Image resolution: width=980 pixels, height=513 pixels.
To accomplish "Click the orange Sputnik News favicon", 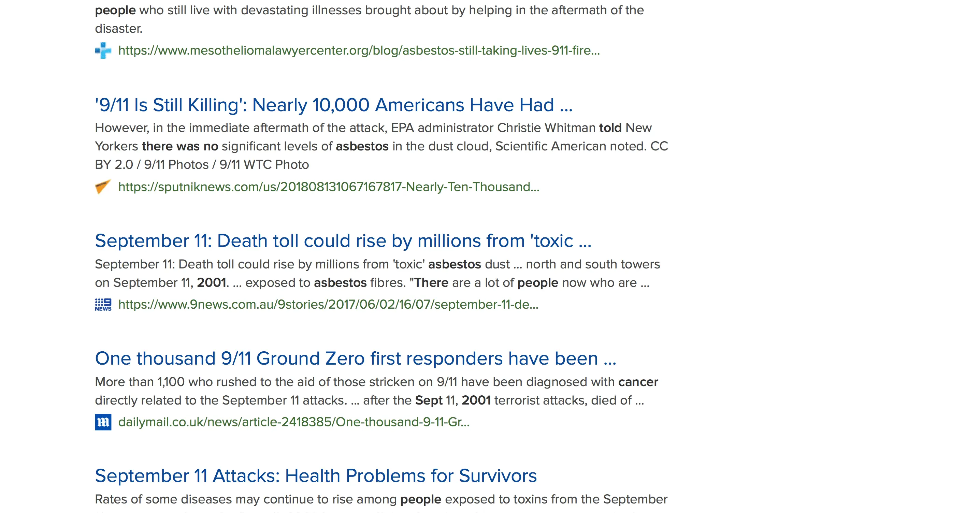I will [x=103, y=187].
